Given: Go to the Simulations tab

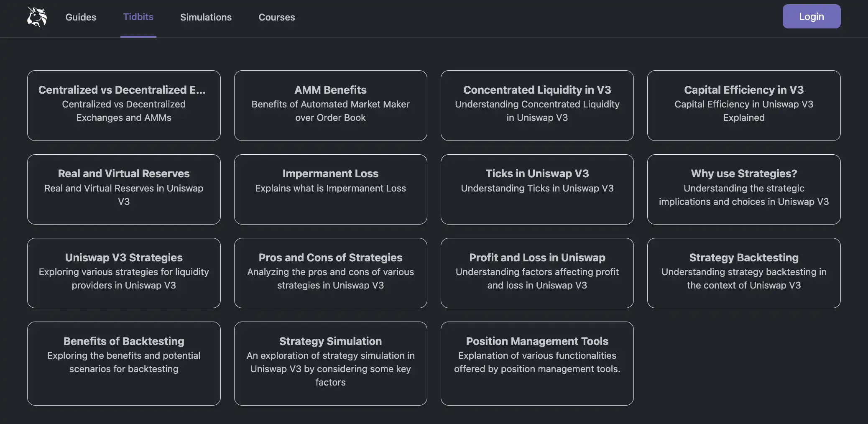Looking at the screenshot, I should click(x=206, y=17).
